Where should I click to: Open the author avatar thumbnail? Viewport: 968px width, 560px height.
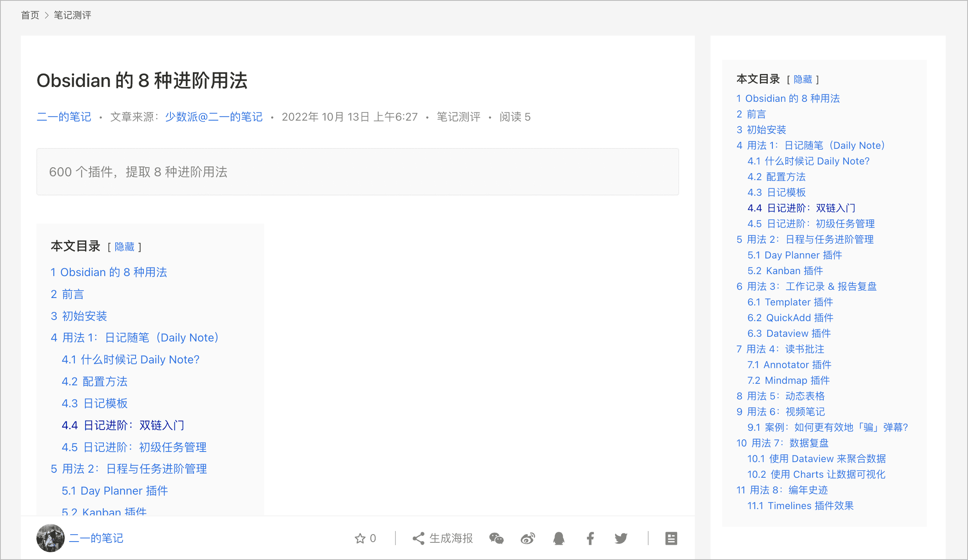click(50, 538)
